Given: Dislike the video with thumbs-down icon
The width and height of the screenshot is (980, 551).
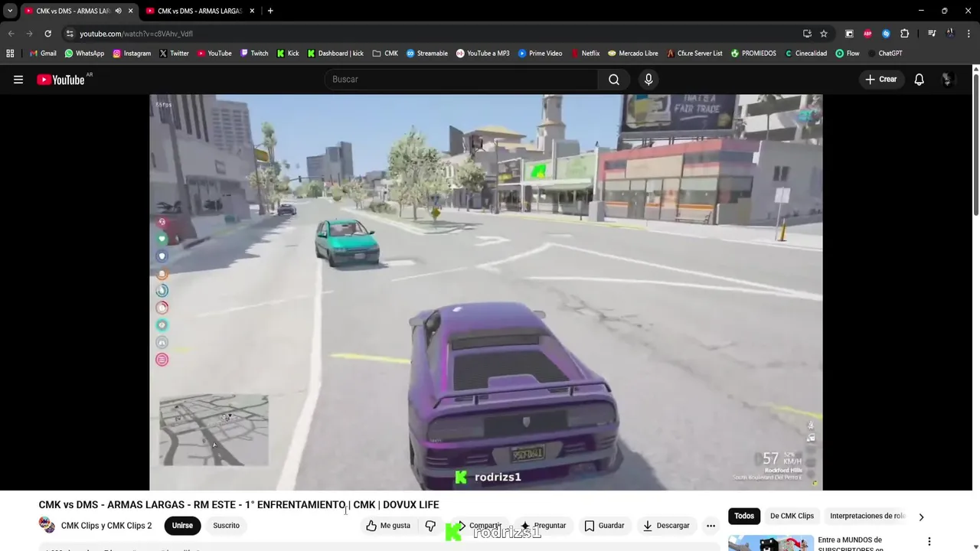Looking at the screenshot, I should (430, 526).
